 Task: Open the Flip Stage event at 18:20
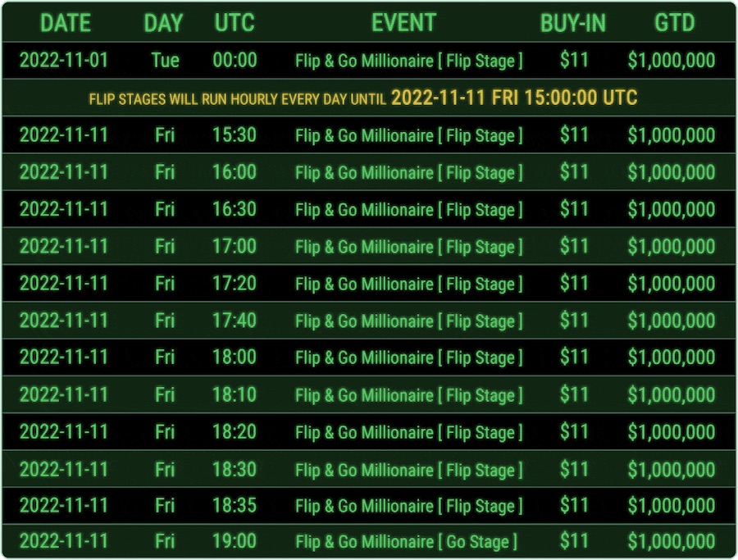(408, 432)
